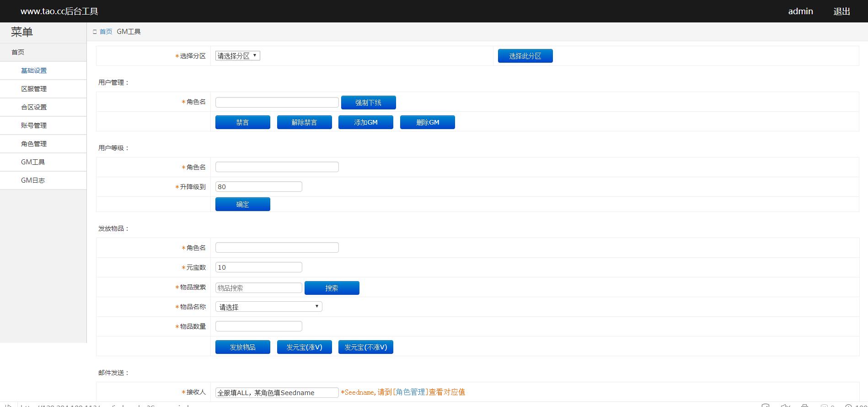The width and height of the screenshot is (868, 407).
Task: Click the 升降级到 level input field
Action: [x=258, y=187]
